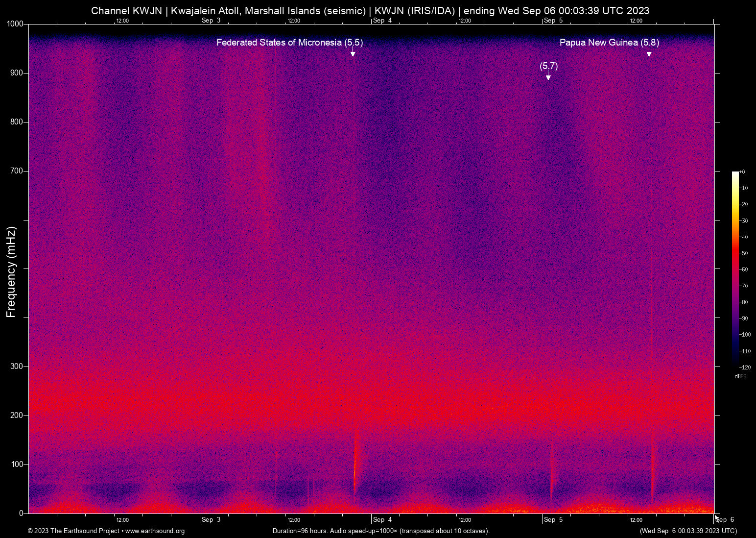The image size is (756, 538).
Task: Click the '-40' color scale label
Action: coord(744,237)
